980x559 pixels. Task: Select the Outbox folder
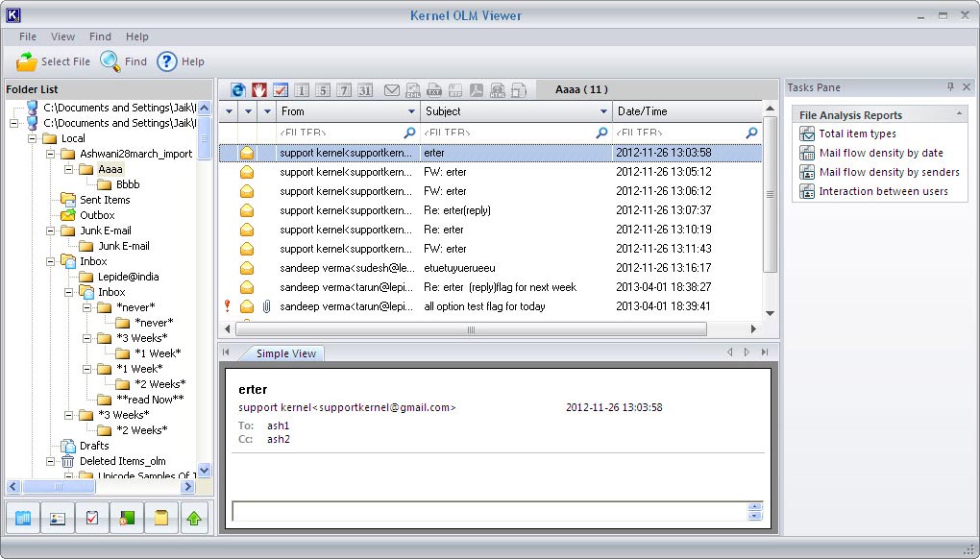97,215
